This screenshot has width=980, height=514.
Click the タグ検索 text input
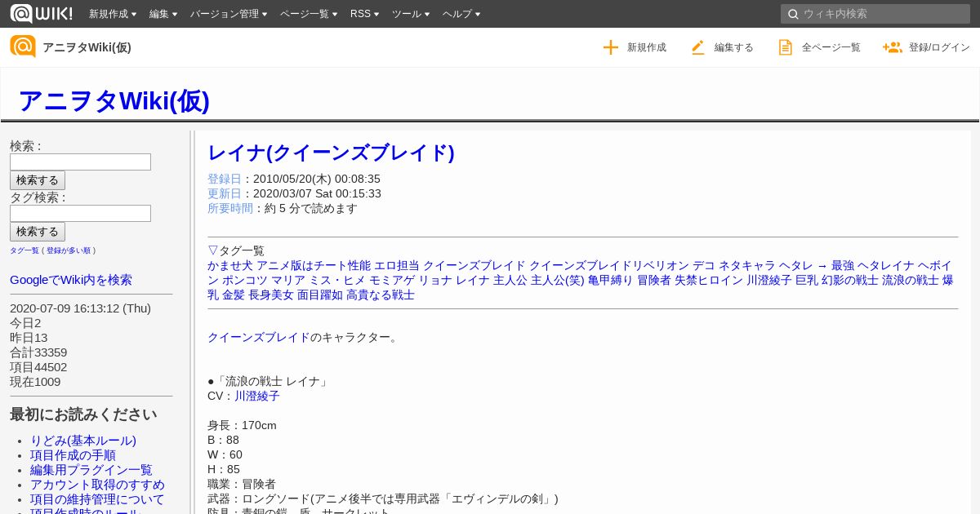[x=80, y=213]
